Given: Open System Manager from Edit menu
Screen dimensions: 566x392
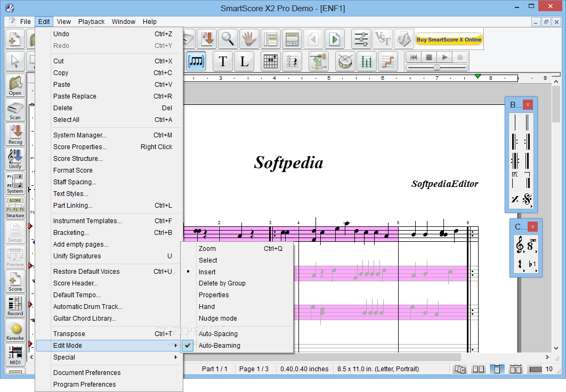Looking at the screenshot, I should click(109, 135).
